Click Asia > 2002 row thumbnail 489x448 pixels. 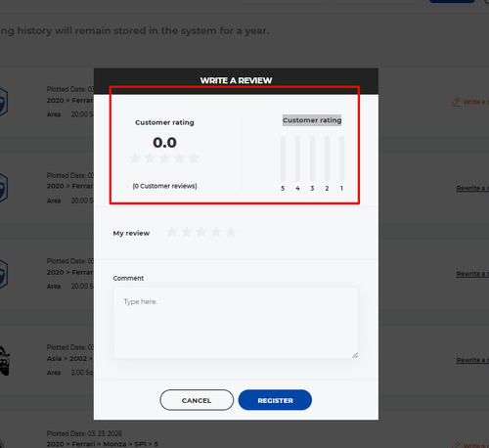pos(5,361)
